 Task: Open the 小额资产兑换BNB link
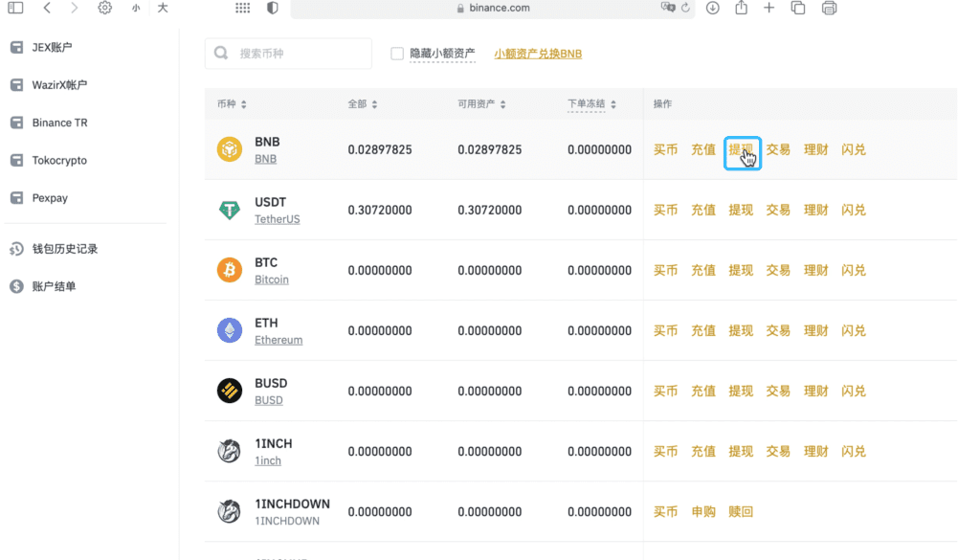[x=538, y=54]
